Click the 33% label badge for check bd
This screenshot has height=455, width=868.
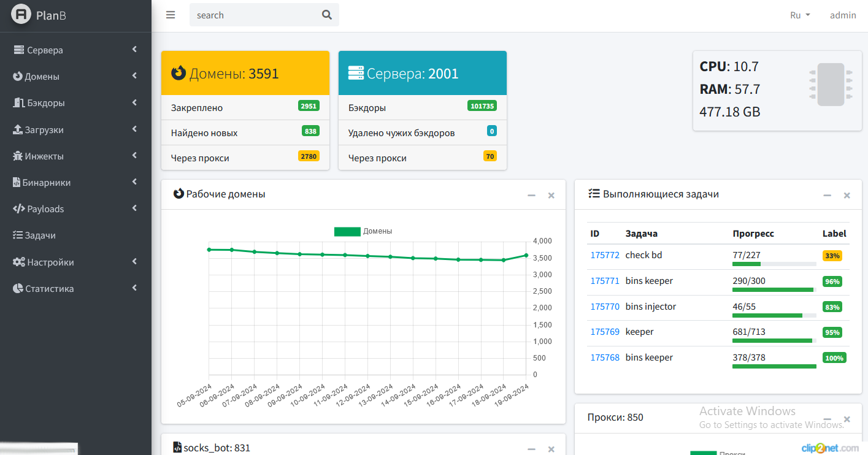[x=832, y=256]
